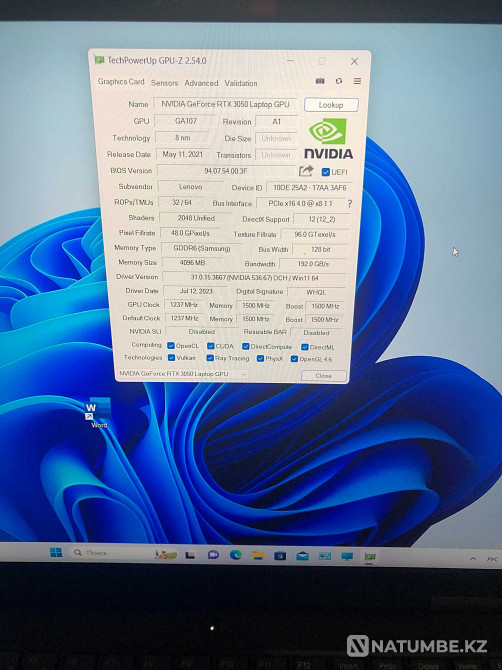Click the Pixel Fillrate 48.0 GPixel/s value
Screen dimensions: 502x670
tap(191, 233)
